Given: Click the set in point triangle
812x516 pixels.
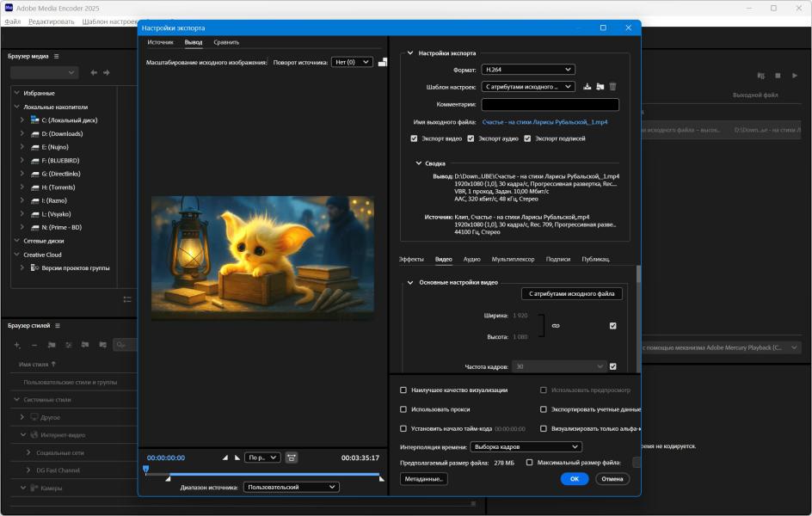Looking at the screenshot, I should click(225, 458).
